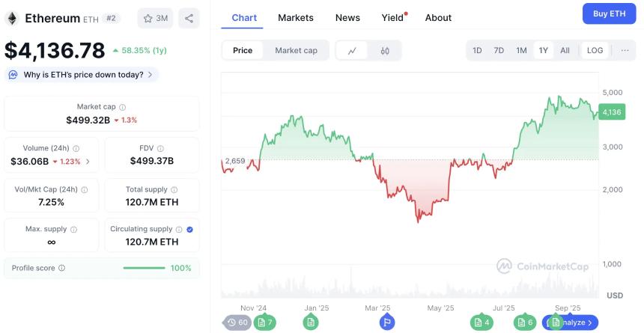Open the Markets tab
Viewport: 644px width, 333px height.
pyautogui.click(x=296, y=17)
